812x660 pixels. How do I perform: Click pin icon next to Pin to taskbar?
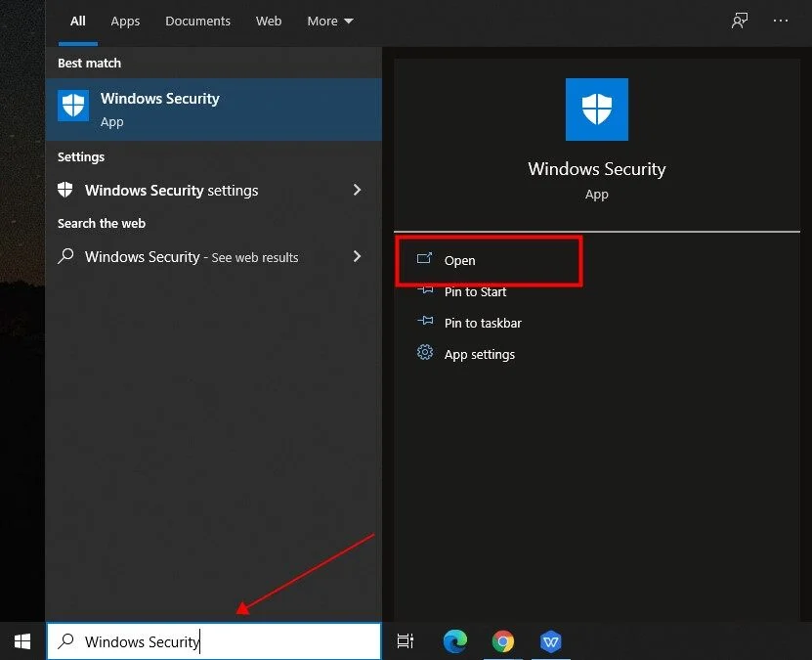(x=425, y=321)
